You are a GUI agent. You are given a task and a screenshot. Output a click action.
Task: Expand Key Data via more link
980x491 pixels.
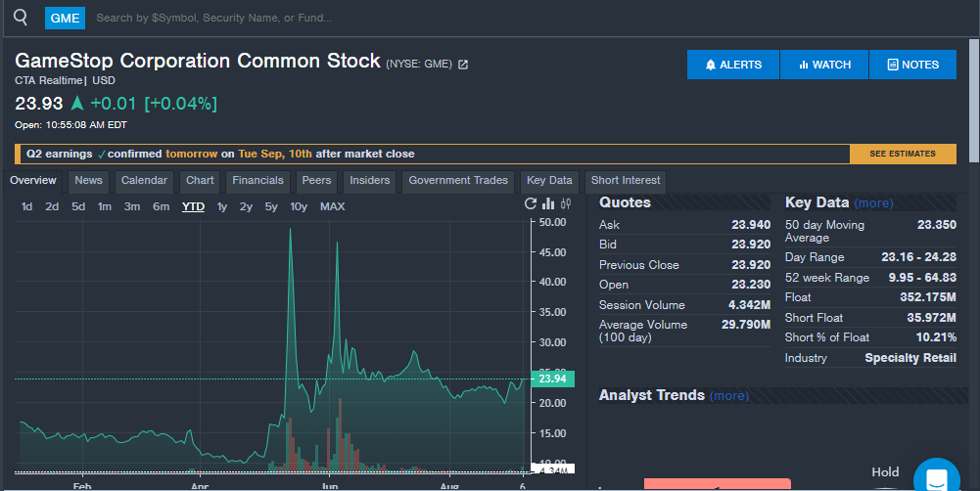click(x=873, y=203)
